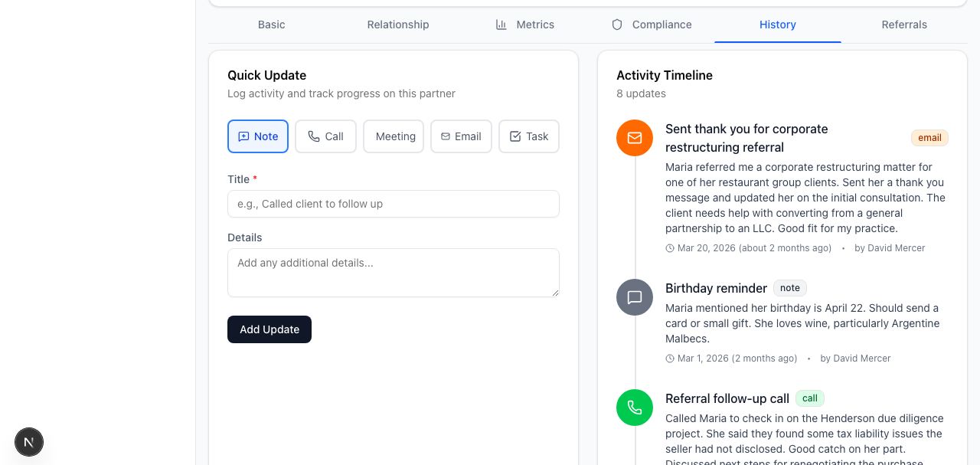Click the gray note icon beside Birthday reminder
Viewport: 980px width, 465px height.
tap(635, 297)
